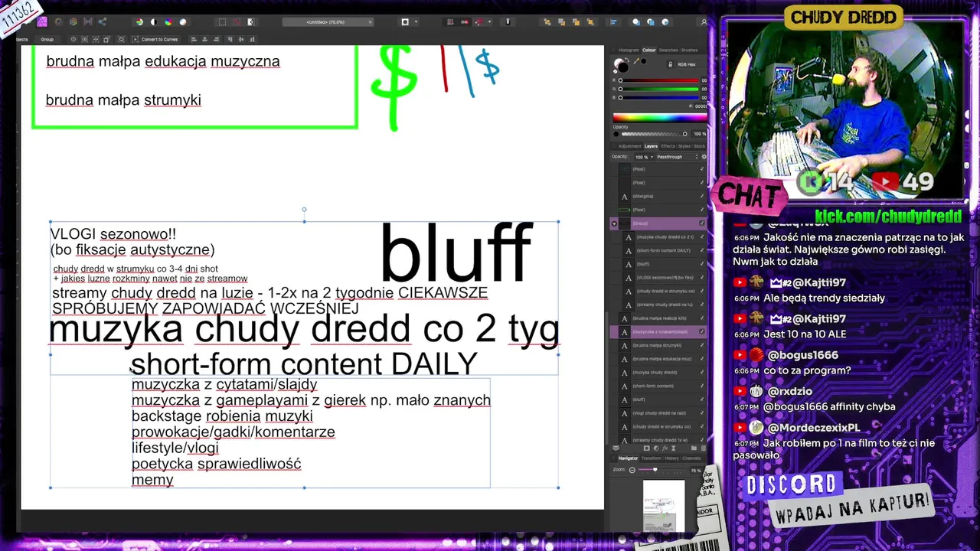Toggle visibility of '(VLOGI sezonowo!!' layer

(x=702, y=277)
